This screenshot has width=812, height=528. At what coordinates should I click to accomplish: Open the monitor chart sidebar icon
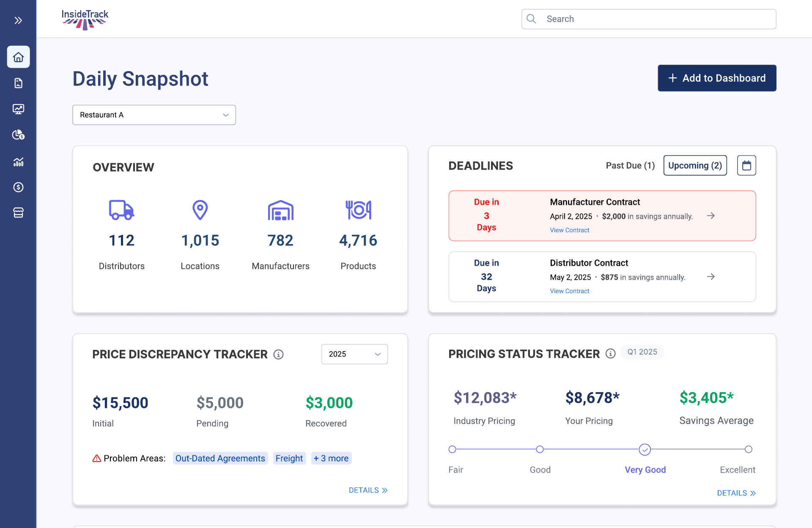click(x=18, y=109)
